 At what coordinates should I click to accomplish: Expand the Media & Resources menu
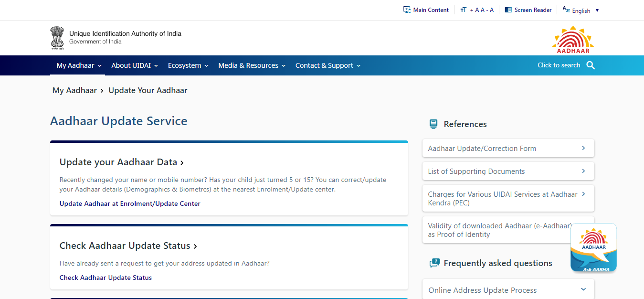coord(252,65)
